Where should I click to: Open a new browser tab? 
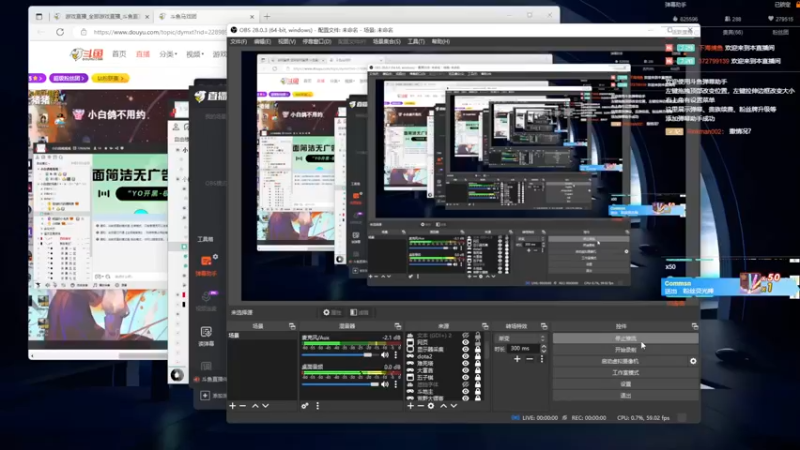click(x=267, y=16)
